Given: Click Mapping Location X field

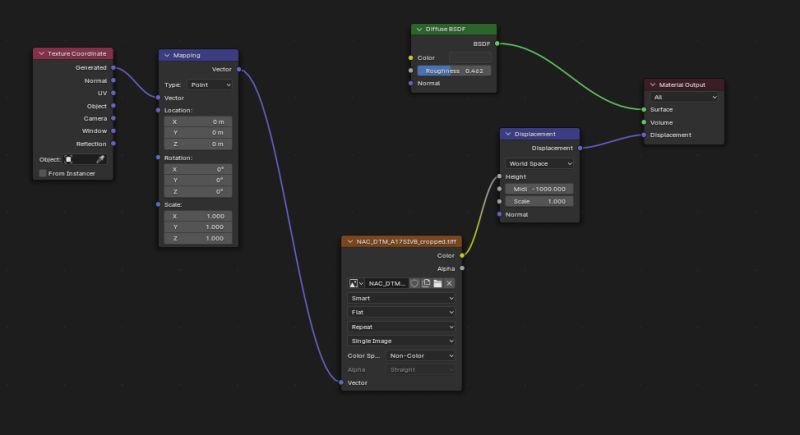Looking at the screenshot, I should point(198,122).
